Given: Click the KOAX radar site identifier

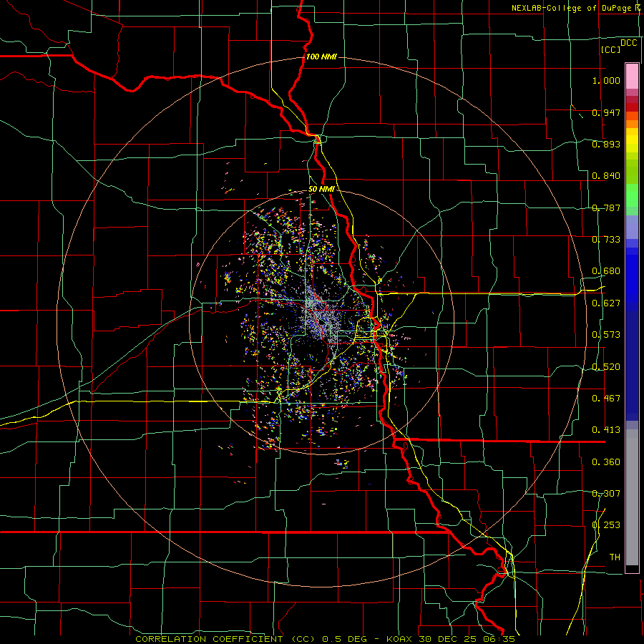Looking at the screenshot, I should click(400, 639).
